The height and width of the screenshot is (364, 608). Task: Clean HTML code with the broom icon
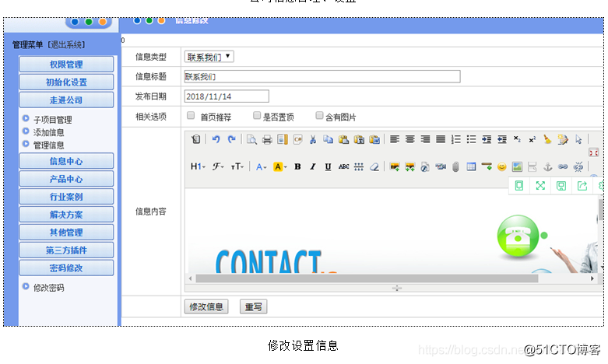pos(547,139)
